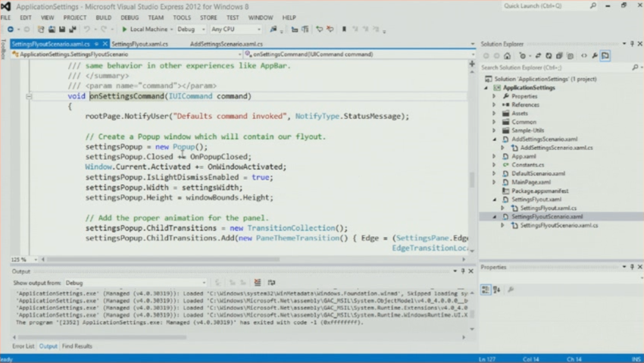Screen dimensions: 644x363
Task: Pin the SettingsFlyoutScenario.xaml.cs tab
Action: tap(96, 43)
